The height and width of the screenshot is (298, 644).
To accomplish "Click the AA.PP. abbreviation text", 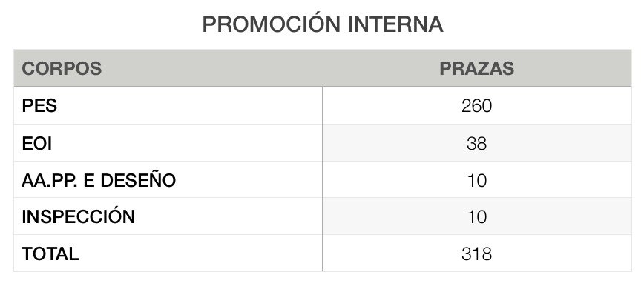I will click(x=49, y=181).
